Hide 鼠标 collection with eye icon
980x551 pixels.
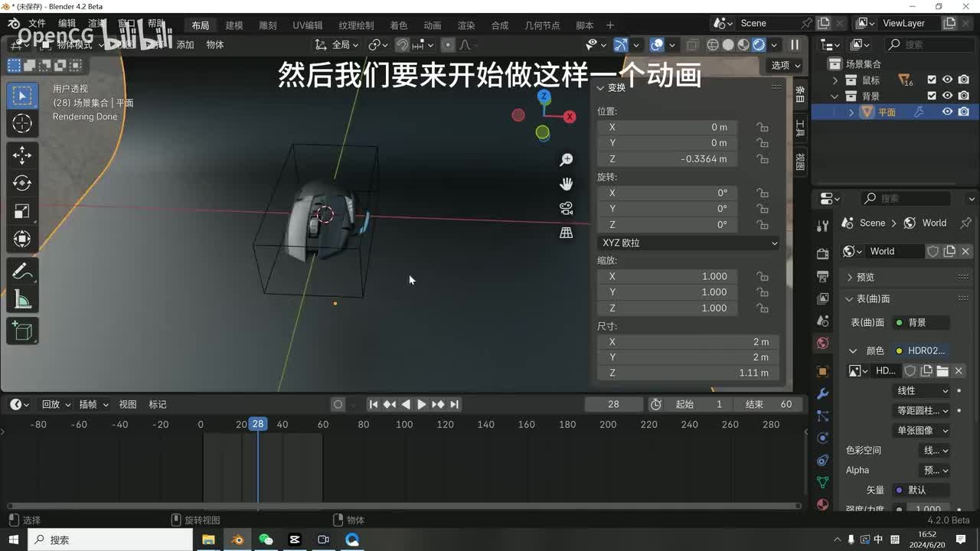tap(948, 80)
